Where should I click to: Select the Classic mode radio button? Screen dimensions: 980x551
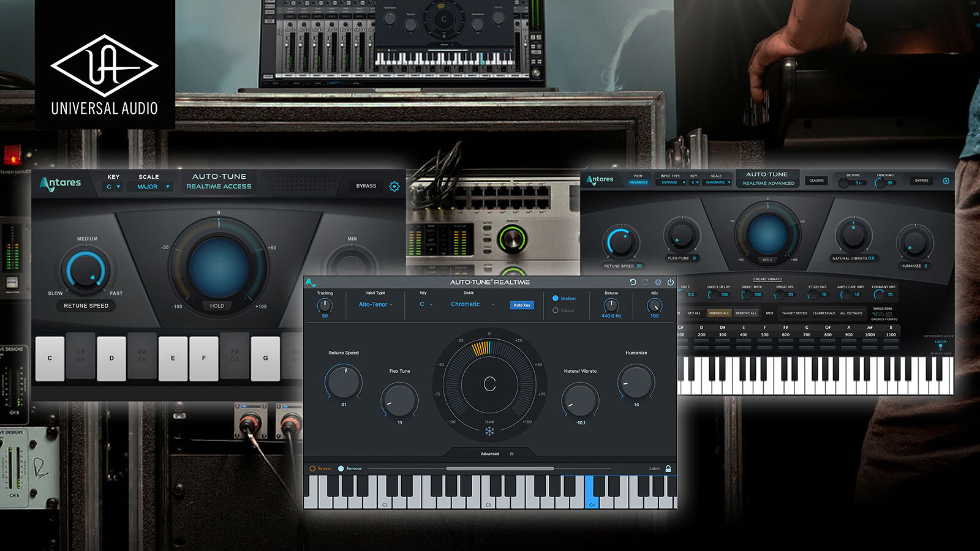[x=556, y=310]
